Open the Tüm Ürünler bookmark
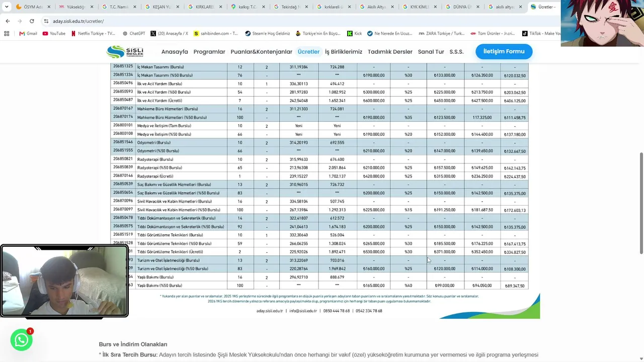Image resolution: width=644 pixels, height=362 pixels. coord(493,34)
